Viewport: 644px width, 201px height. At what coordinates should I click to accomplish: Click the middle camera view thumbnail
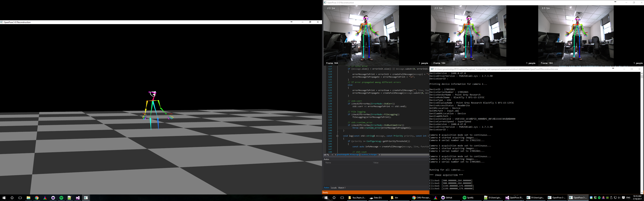(x=469, y=35)
